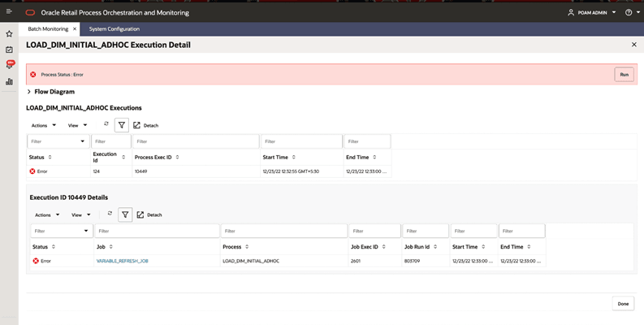Click Process Exec ID value 10449
Screen dimensions: 644x325
(x=140, y=171)
